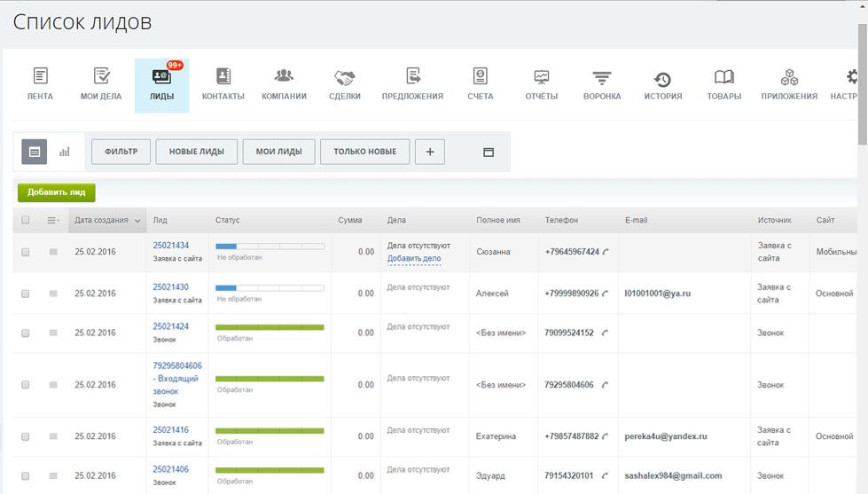The width and height of the screenshot is (868, 494).
Task: Check the row for lead 25021424
Action: click(26, 333)
